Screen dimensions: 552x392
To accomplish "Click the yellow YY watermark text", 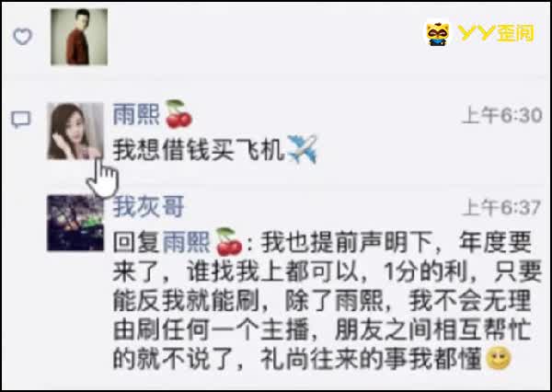I will pyautogui.click(x=496, y=33).
